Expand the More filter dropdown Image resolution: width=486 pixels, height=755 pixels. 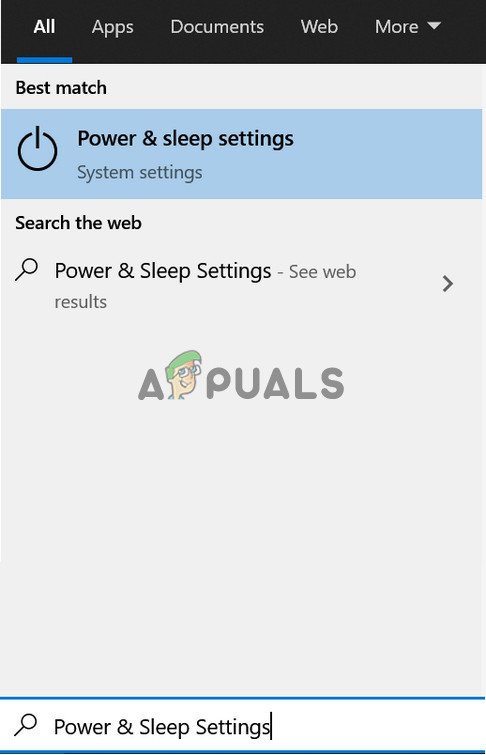coord(407,27)
